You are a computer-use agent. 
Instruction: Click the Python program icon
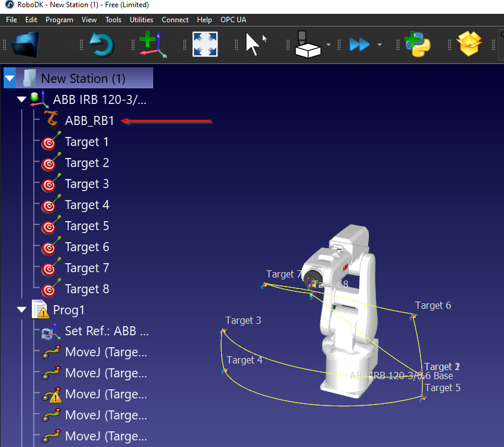point(417,44)
